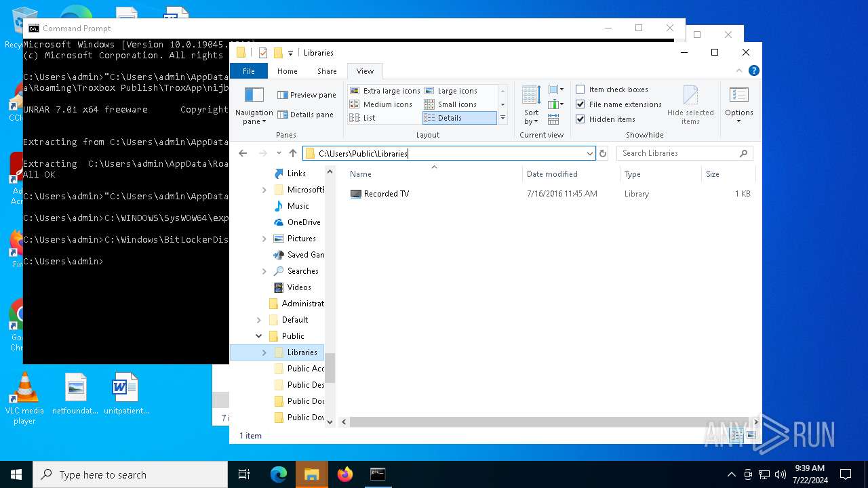Select the View ribbon tab
The height and width of the screenshot is (488, 868).
point(365,71)
